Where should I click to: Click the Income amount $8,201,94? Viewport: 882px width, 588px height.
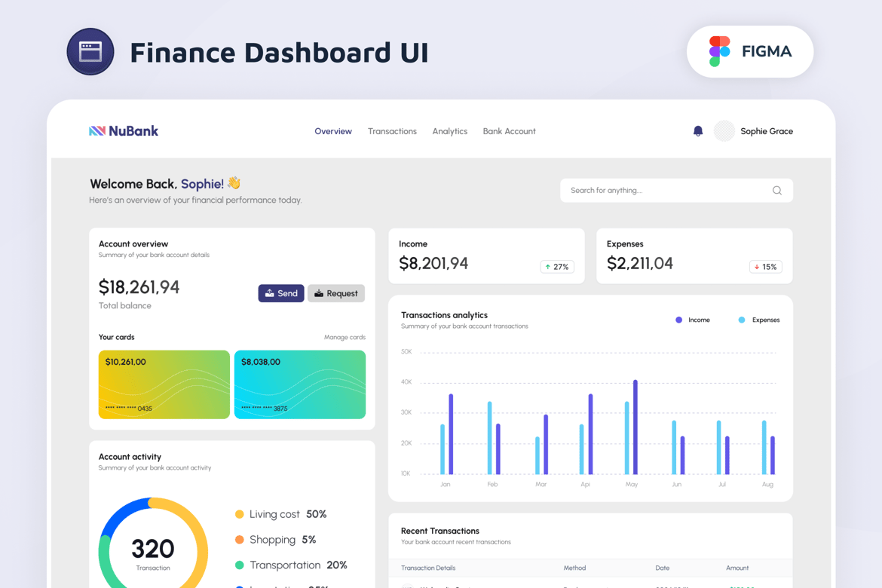[x=433, y=263]
